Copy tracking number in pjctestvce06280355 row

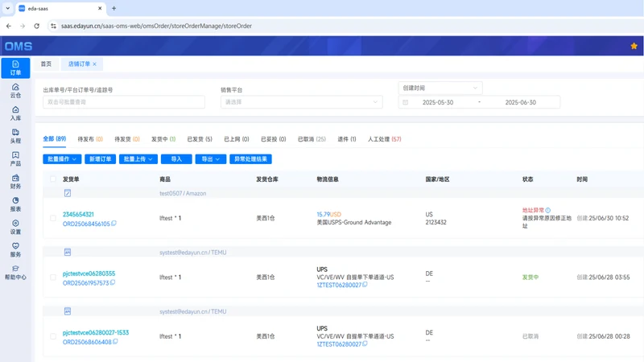pos(365,285)
